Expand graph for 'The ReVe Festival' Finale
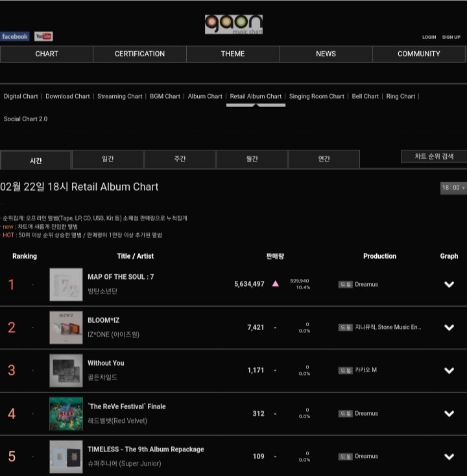 point(449,414)
